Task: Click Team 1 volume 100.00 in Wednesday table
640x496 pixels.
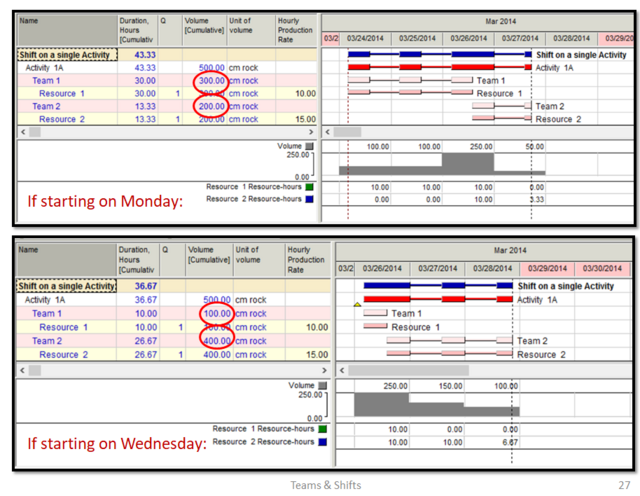Action: [217, 314]
